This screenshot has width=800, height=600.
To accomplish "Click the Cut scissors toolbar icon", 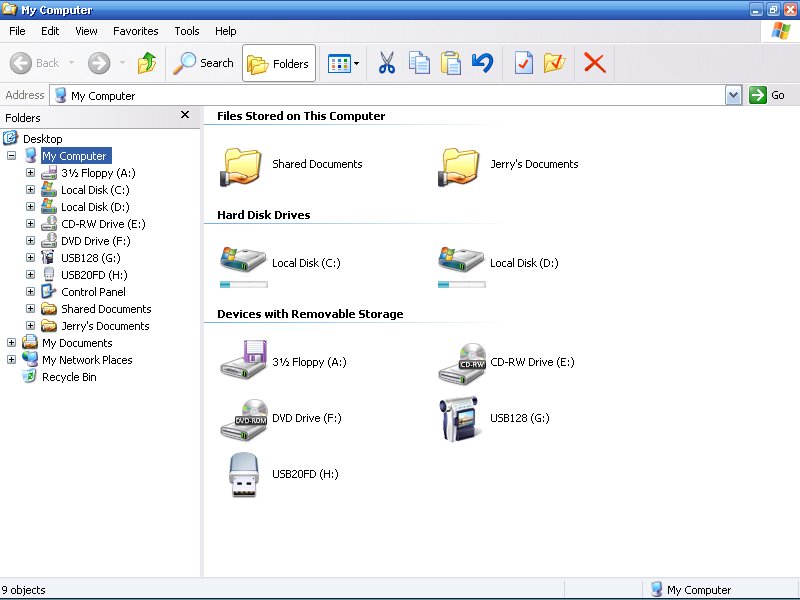I will 387,63.
